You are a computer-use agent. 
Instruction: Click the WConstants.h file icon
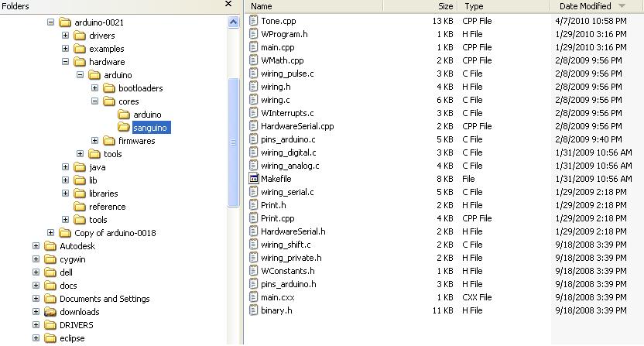pyautogui.click(x=253, y=270)
